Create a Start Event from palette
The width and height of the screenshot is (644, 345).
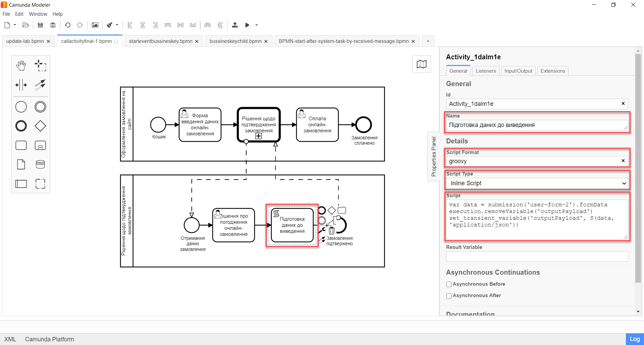pos(21,107)
